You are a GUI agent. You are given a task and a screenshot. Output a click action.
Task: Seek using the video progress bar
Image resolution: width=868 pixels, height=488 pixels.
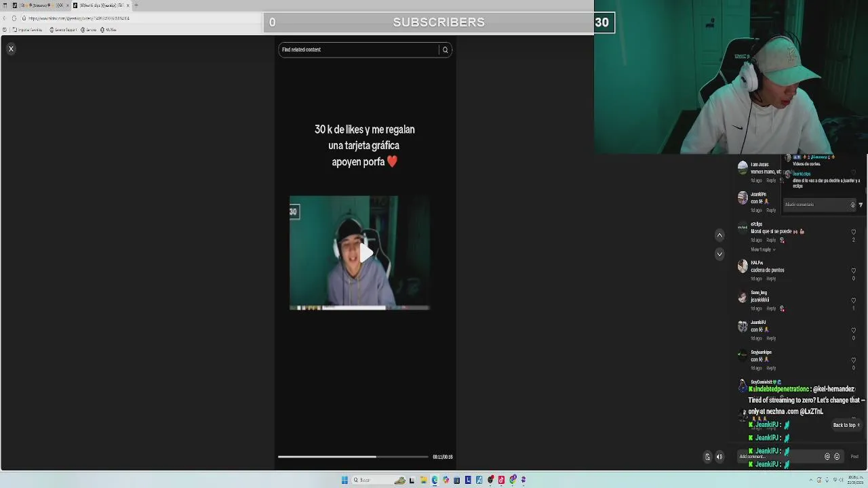353,456
